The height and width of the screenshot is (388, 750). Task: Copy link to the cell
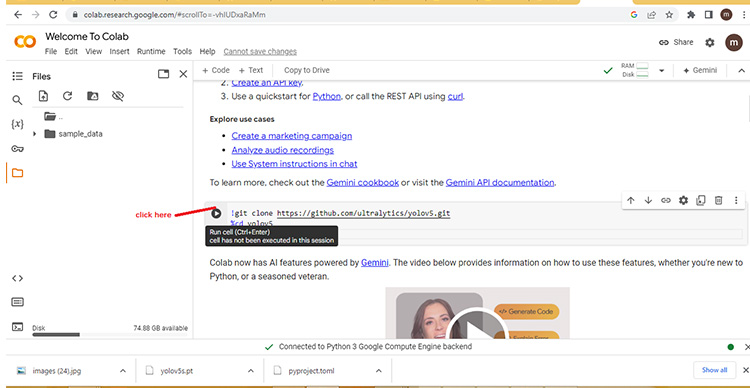pos(666,200)
